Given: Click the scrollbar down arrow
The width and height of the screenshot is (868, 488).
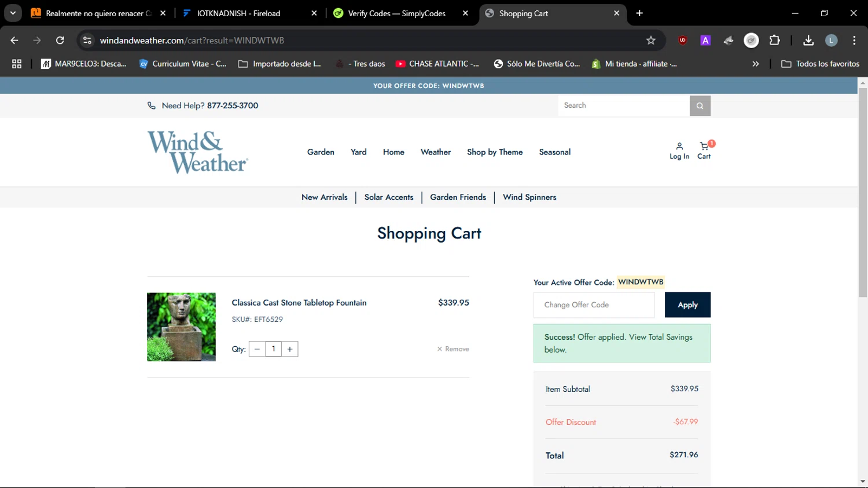Looking at the screenshot, I should pyautogui.click(x=863, y=481).
